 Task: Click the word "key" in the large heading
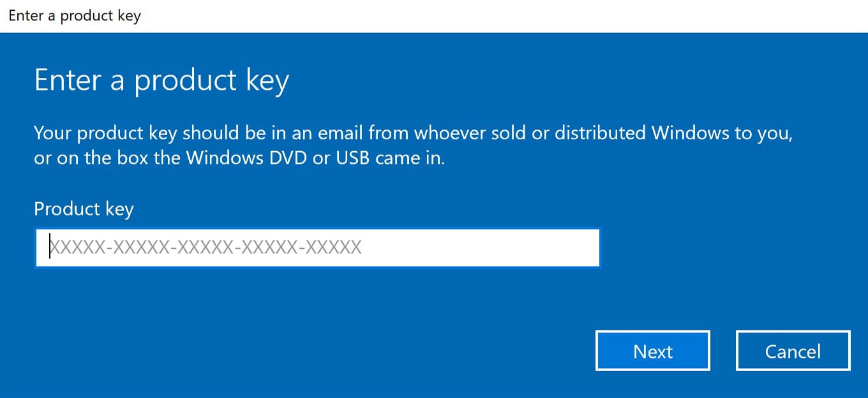[x=267, y=82]
